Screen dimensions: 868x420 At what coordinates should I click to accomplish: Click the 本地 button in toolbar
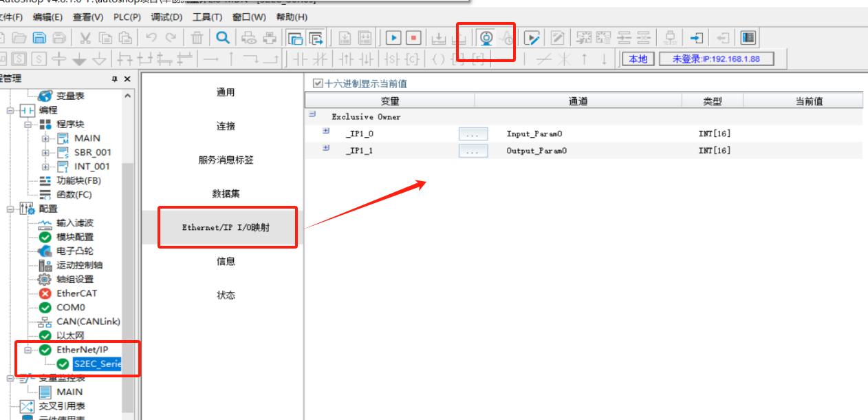coord(638,59)
